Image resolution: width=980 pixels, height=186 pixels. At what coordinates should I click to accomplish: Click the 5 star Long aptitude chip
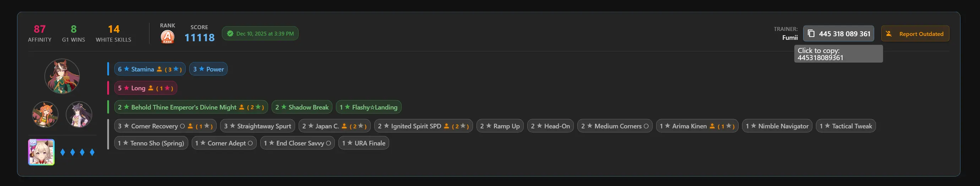pos(145,88)
